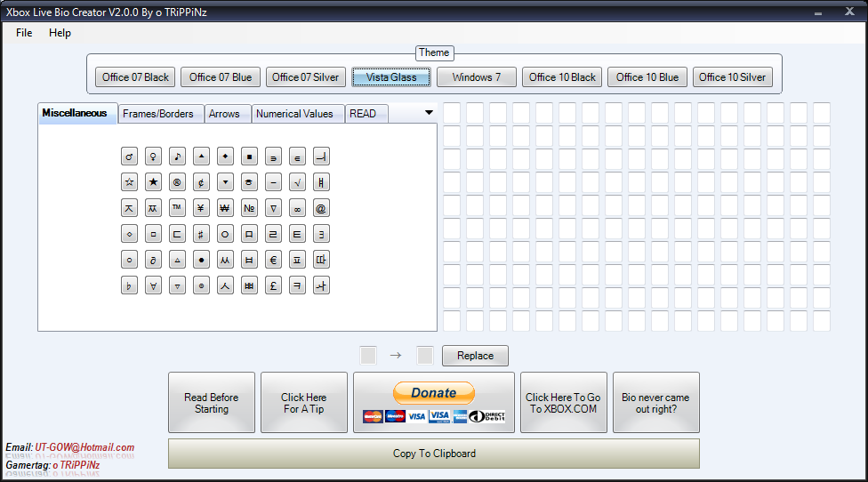Insert the small black down-triangle symbol
This screenshot has height=482, width=868.
(225, 182)
